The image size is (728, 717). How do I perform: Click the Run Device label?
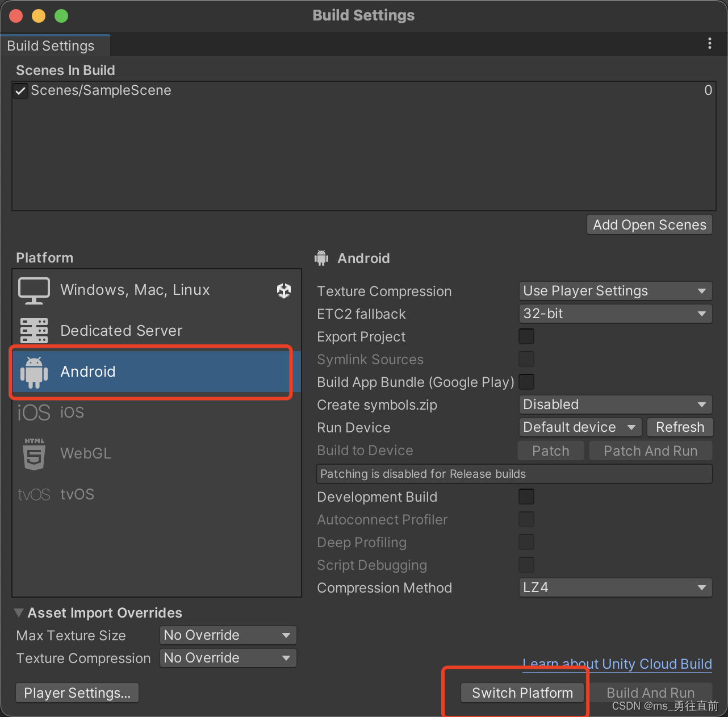point(354,428)
